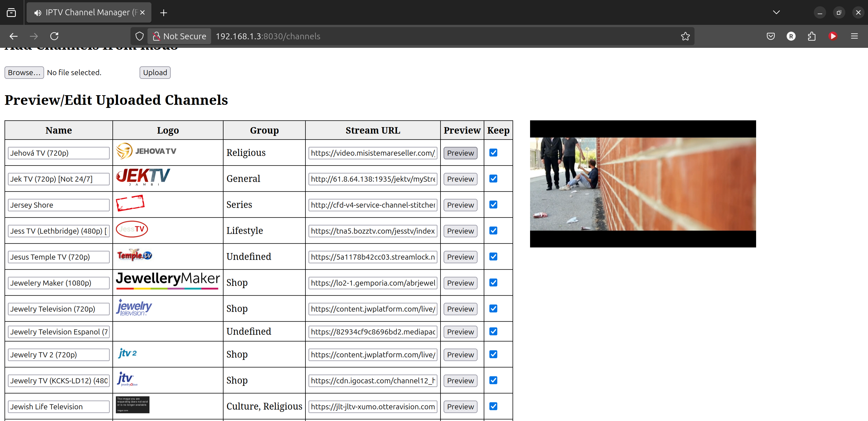Viewport: 868px width, 421px height.
Task: Reload the current page
Action: pyautogui.click(x=54, y=36)
